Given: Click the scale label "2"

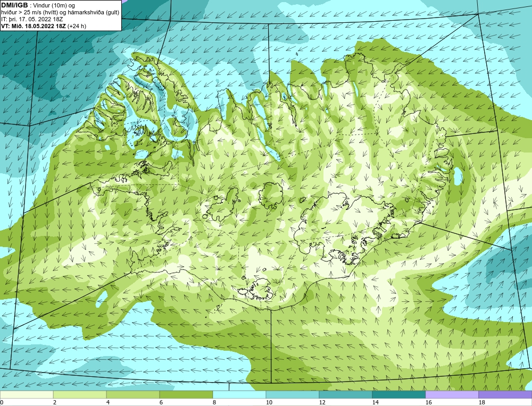Looking at the screenshot, I should 55,402.
